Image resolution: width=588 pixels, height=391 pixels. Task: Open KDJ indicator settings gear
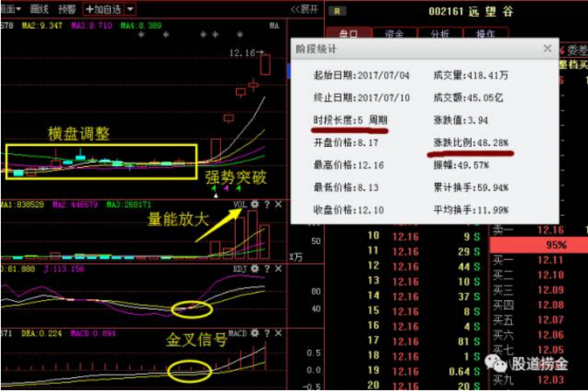pyautogui.click(x=253, y=269)
